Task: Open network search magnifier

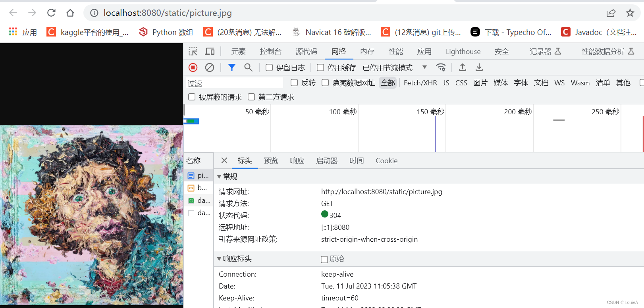Action: point(248,67)
